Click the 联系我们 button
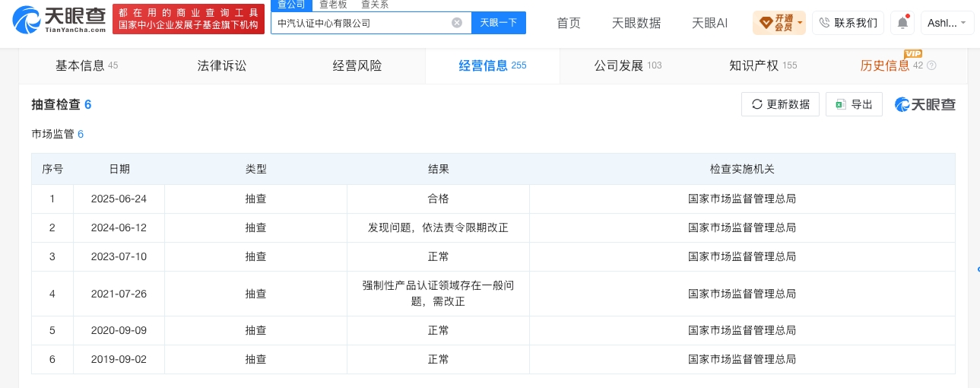Screen dimensions: 980x388 tap(848, 23)
